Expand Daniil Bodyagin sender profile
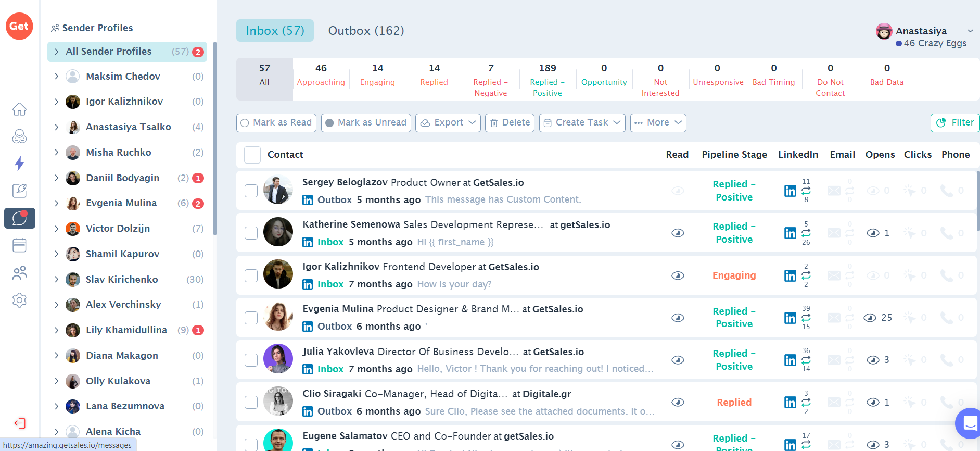This screenshot has width=980, height=451. pyautogui.click(x=57, y=178)
